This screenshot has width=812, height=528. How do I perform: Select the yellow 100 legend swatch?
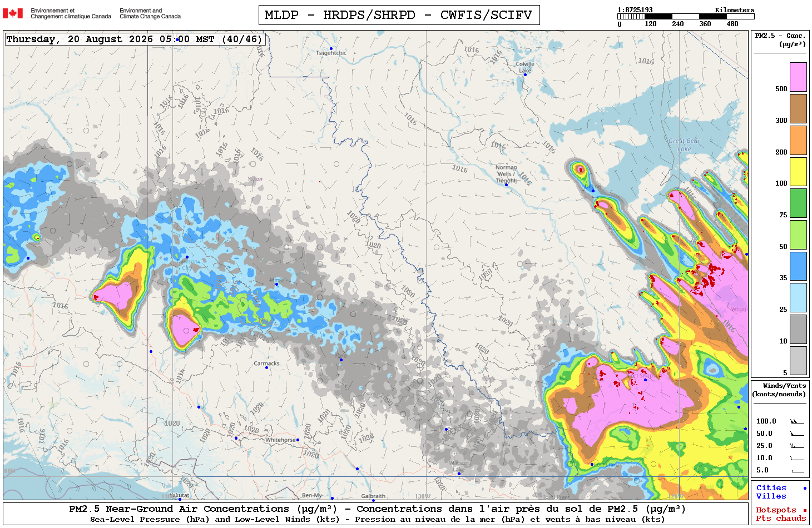(x=798, y=172)
